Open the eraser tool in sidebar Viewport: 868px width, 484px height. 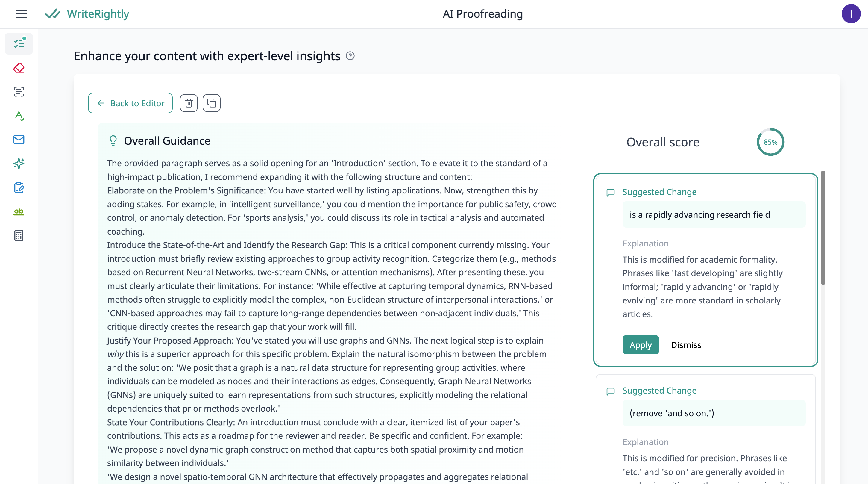19,68
